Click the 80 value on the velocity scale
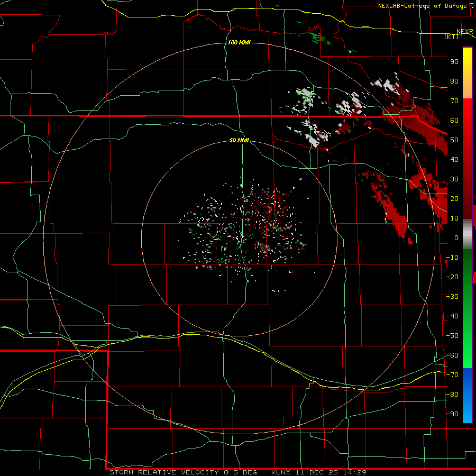476x476 pixels. click(x=454, y=81)
